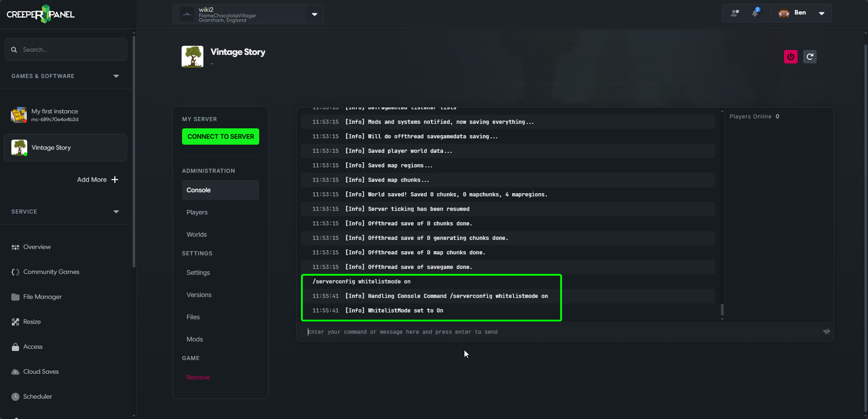Open the wiki2 server selector dropdown
The width and height of the screenshot is (868, 419).
315,15
